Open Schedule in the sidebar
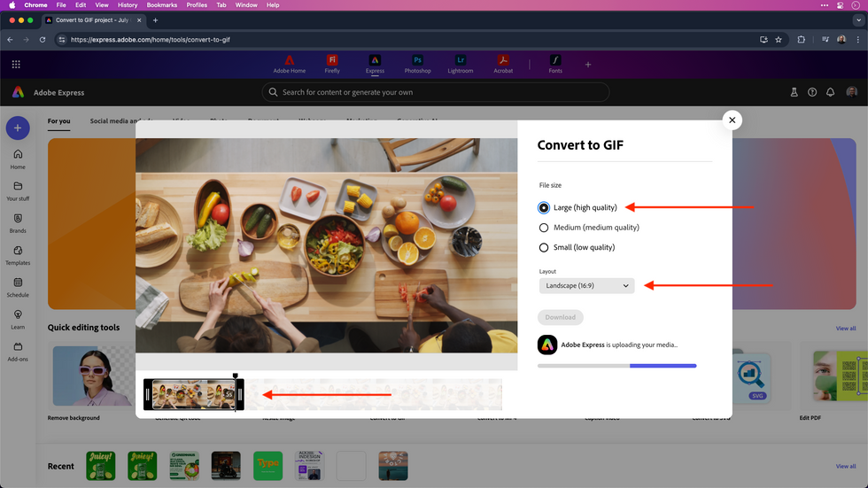868x488 pixels. point(18,287)
